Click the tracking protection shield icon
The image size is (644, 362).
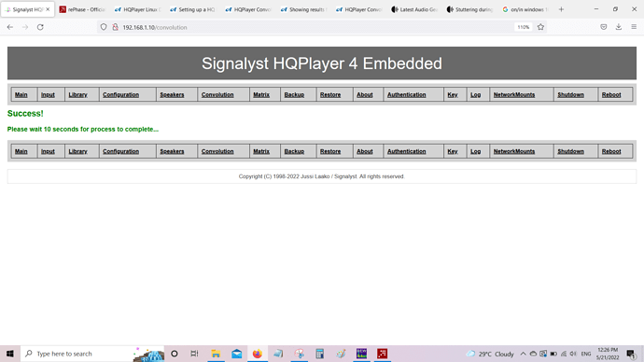[104, 27]
